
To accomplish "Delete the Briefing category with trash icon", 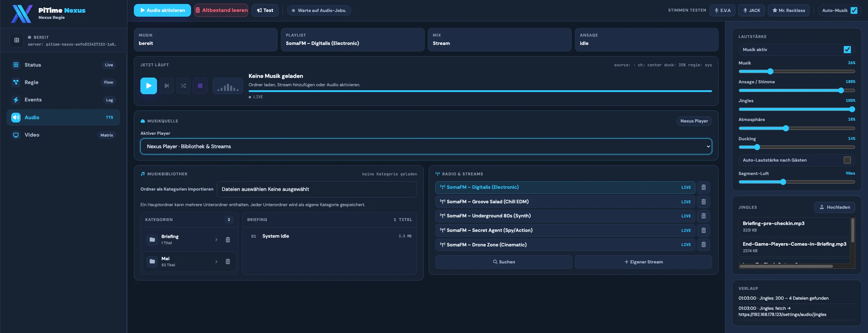I will [x=228, y=240].
